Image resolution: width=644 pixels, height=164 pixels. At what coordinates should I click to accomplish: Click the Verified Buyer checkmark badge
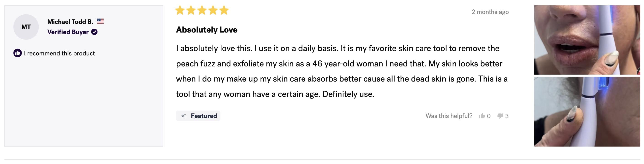(94, 32)
